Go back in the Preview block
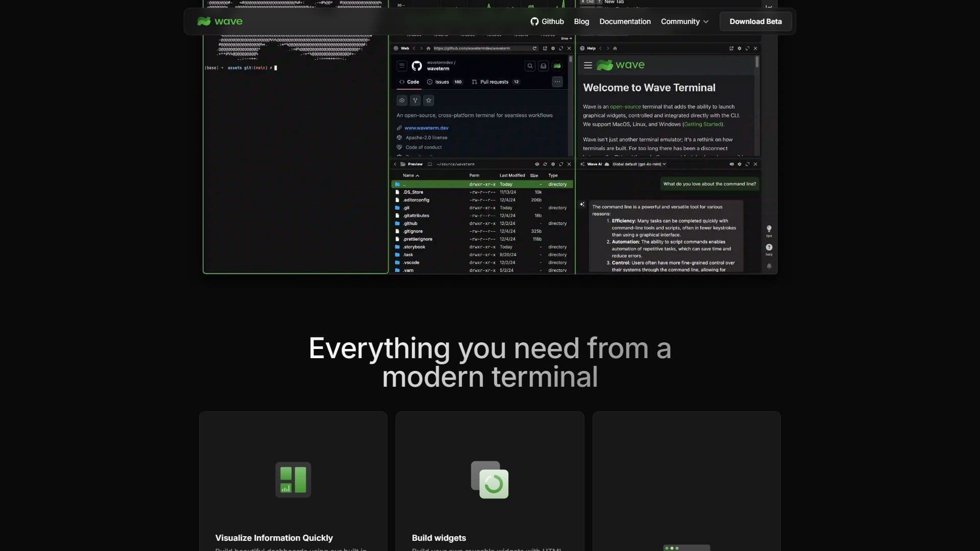This screenshot has width=980, height=551. point(395,164)
